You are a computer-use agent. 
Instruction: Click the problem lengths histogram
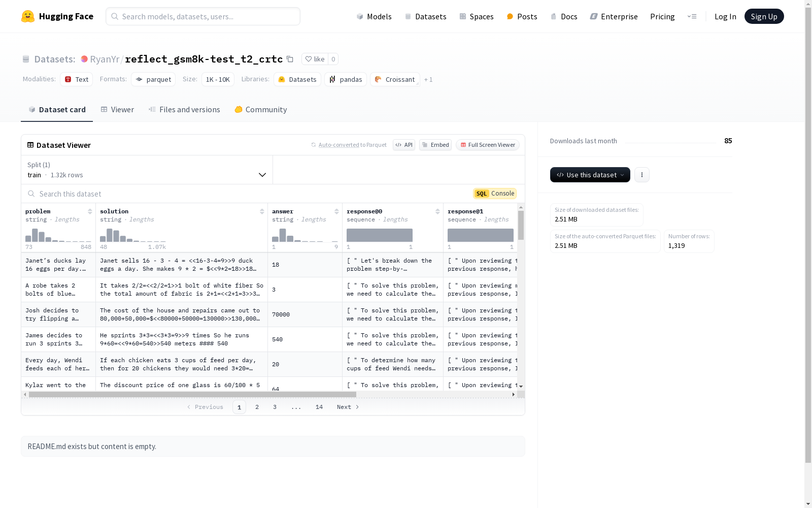click(x=58, y=235)
